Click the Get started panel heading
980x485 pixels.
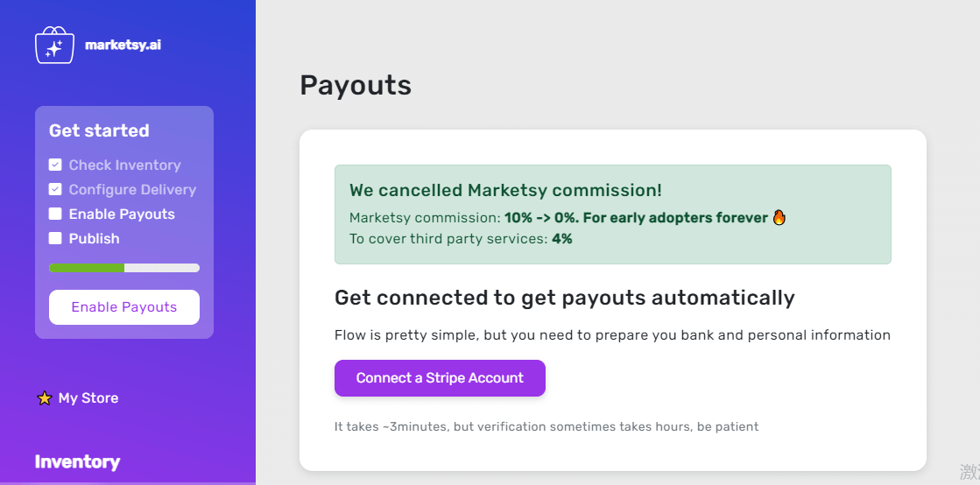point(99,130)
